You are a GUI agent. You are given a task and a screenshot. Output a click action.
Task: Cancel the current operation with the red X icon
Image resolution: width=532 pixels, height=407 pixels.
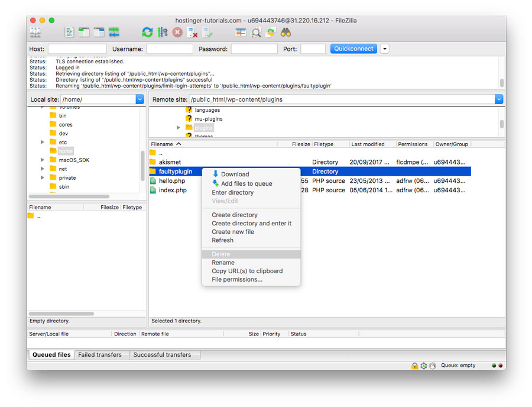point(177,33)
